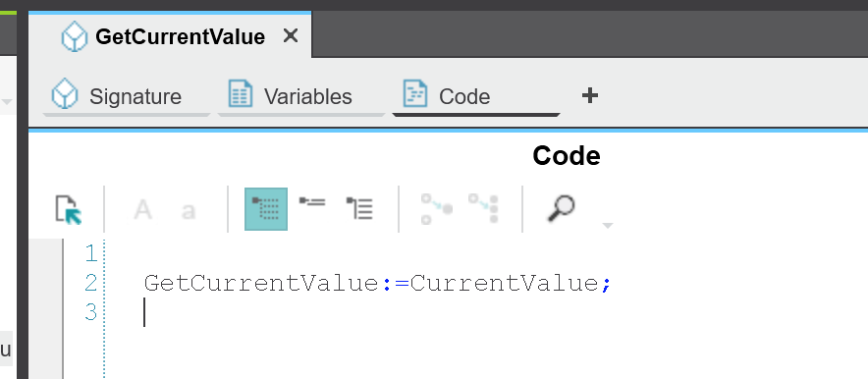
Task: Click the two-line outline toolbar icon
Action: pyautogui.click(x=312, y=202)
